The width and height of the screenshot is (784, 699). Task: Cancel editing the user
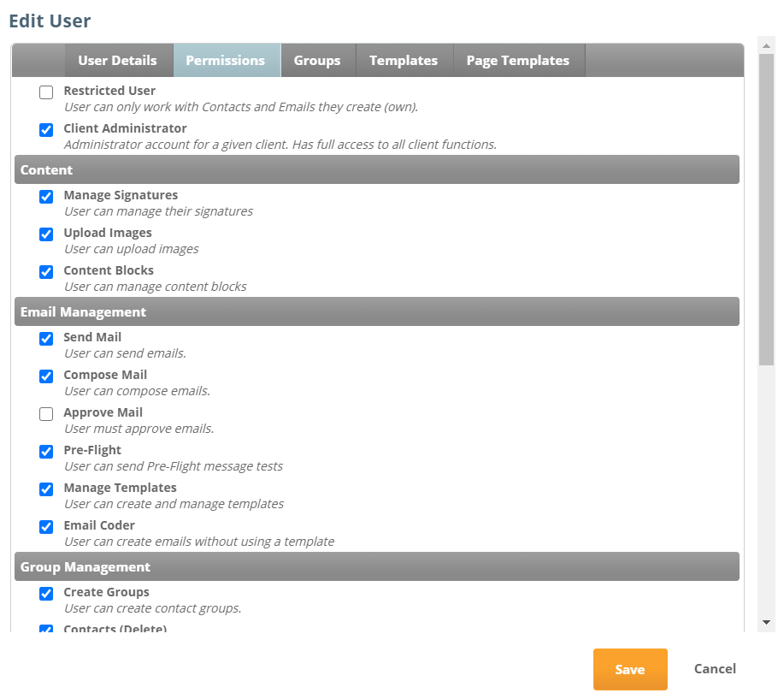(715, 668)
